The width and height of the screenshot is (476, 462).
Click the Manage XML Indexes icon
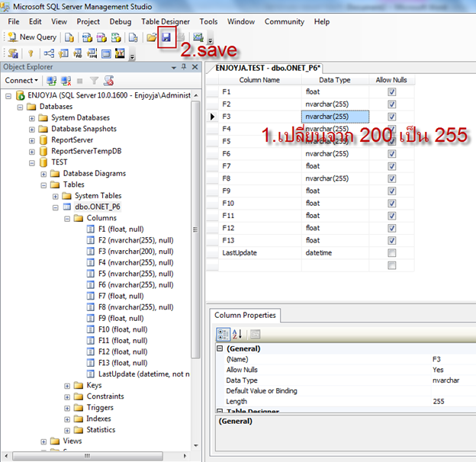tap(92, 53)
